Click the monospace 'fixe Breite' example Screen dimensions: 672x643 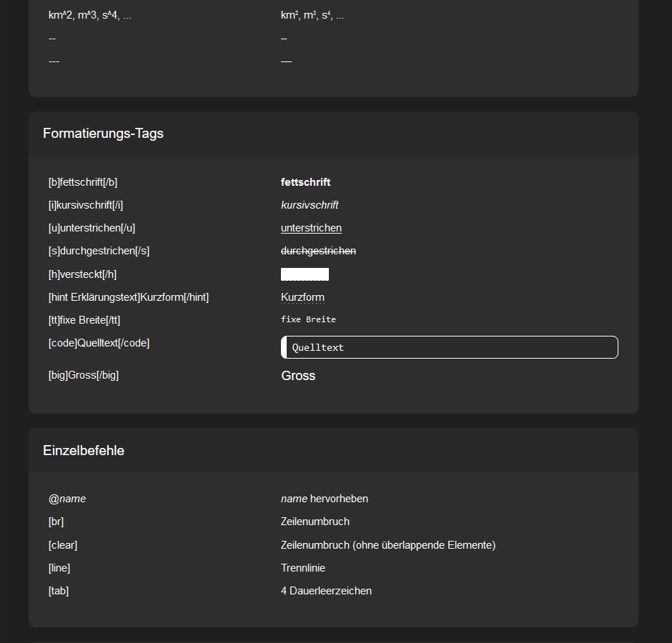[308, 319]
